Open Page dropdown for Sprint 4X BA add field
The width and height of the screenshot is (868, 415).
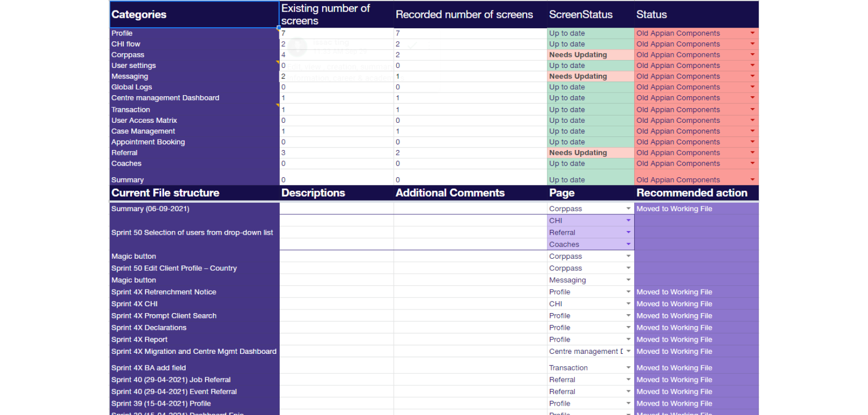629,367
